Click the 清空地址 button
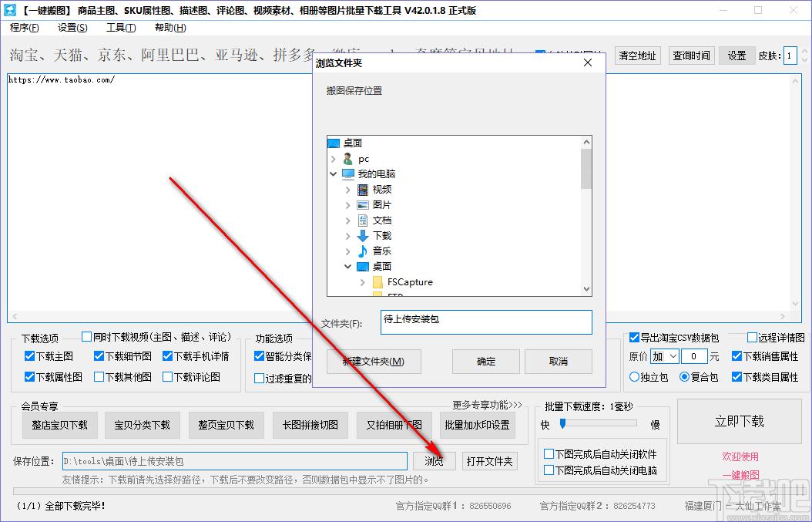This screenshot has width=812, height=522. point(637,56)
